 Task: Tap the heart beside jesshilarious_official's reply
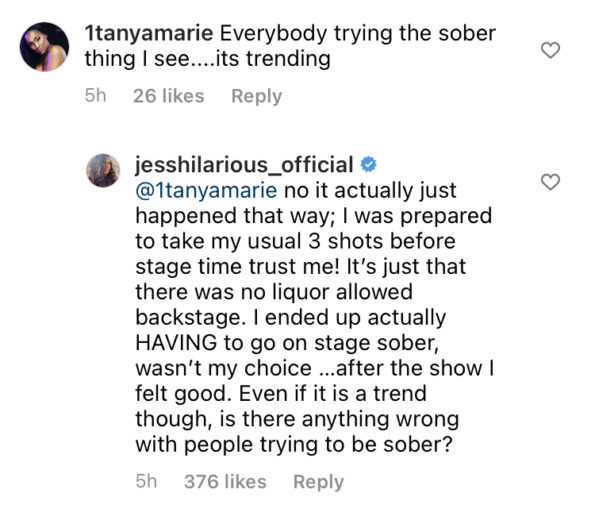[x=550, y=182]
